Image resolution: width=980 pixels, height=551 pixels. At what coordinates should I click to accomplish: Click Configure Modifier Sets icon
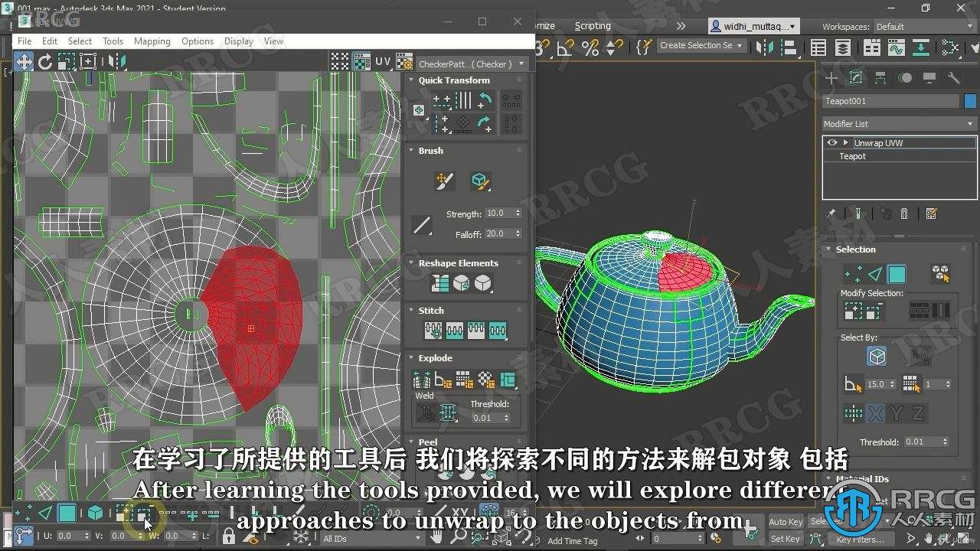coord(931,214)
